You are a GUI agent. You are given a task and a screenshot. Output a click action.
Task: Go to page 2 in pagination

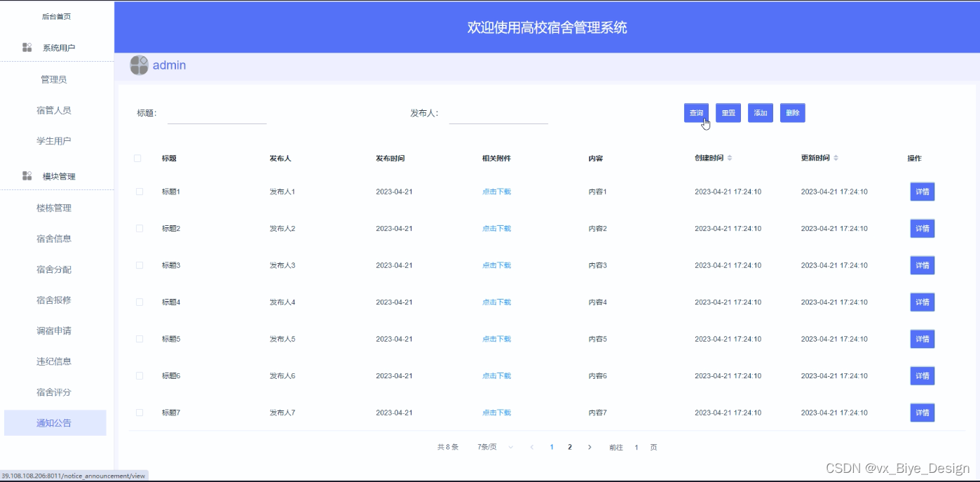click(570, 447)
